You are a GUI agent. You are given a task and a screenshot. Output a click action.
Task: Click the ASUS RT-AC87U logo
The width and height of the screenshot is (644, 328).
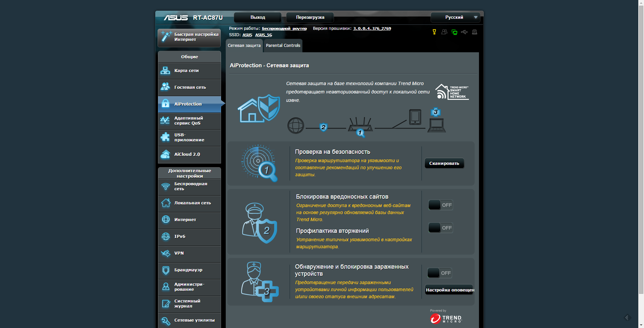click(194, 18)
